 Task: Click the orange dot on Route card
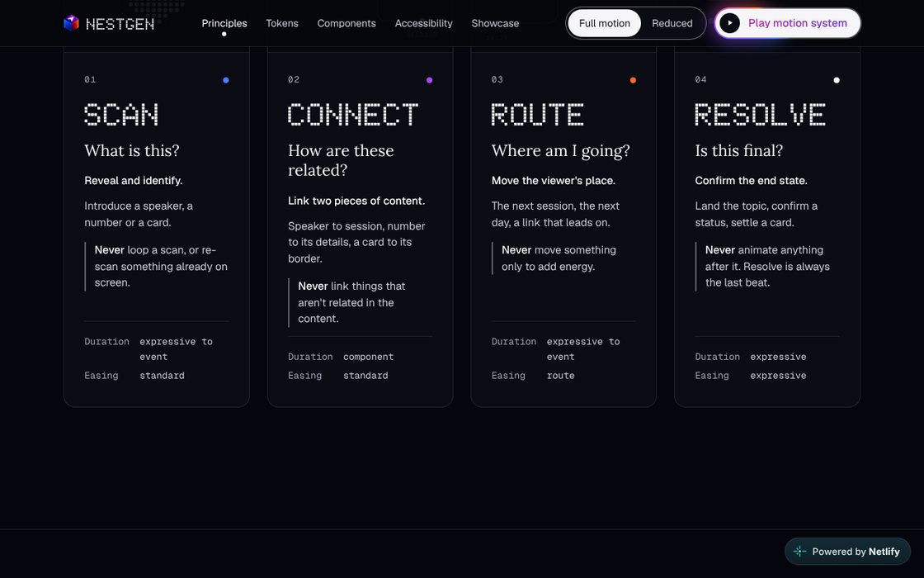pos(633,80)
